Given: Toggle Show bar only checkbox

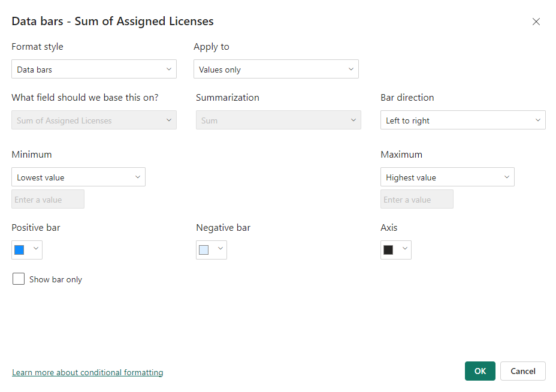Looking at the screenshot, I should [x=19, y=279].
